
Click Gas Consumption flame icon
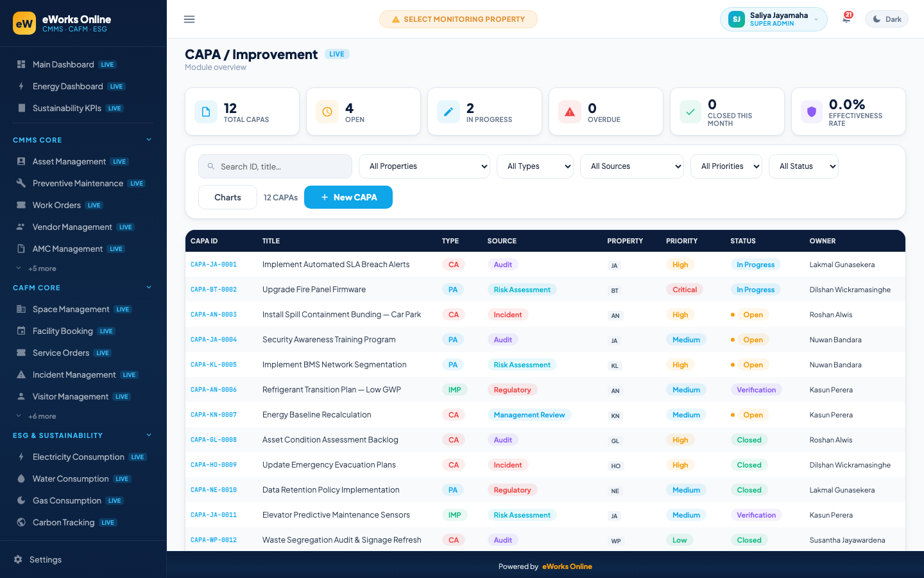pyautogui.click(x=21, y=500)
